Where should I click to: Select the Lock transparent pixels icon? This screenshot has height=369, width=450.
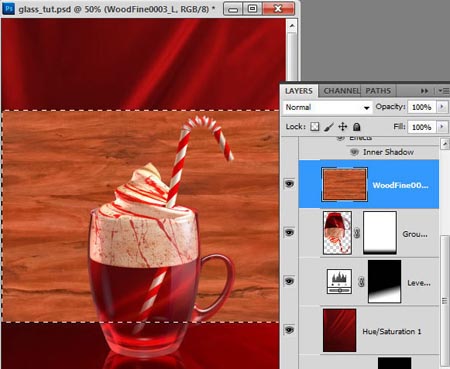pyautogui.click(x=315, y=127)
